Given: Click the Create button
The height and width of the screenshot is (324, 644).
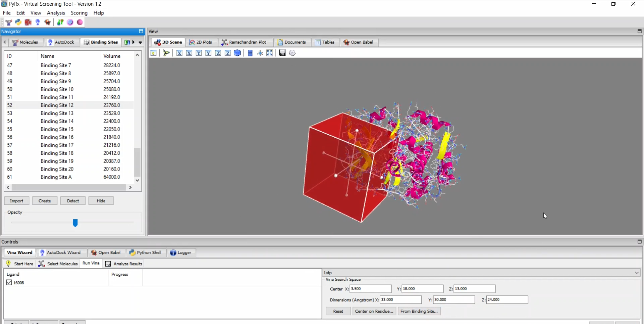Looking at the screenshot, I should click(45, 201).
